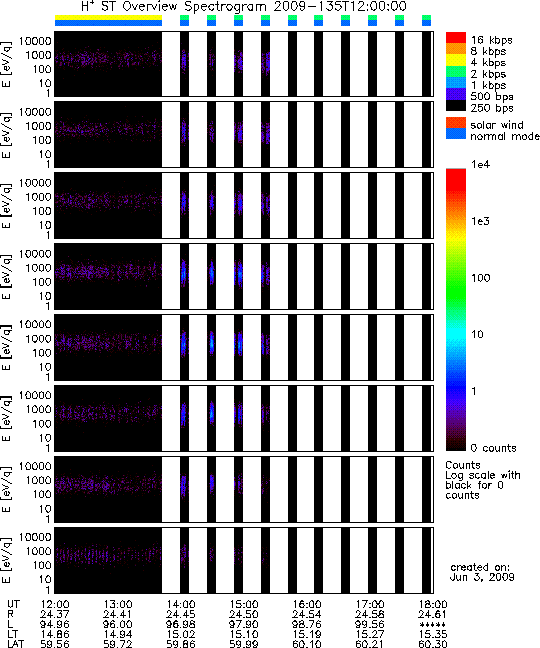
Task: Select the green 2 kbps legend swatch
Action: pos(456,71)
